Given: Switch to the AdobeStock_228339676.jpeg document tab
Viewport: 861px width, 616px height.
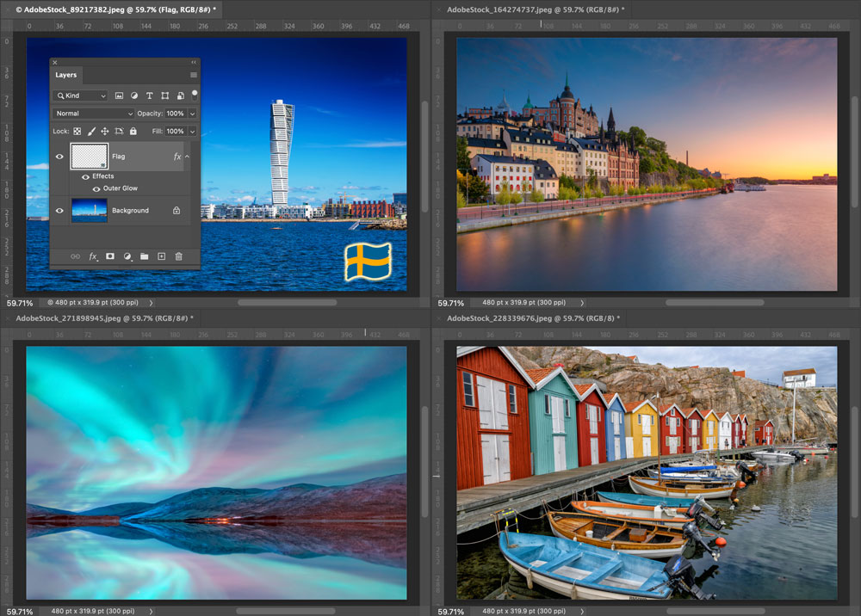Looking at the screenshot, I should tap(536, 318).
